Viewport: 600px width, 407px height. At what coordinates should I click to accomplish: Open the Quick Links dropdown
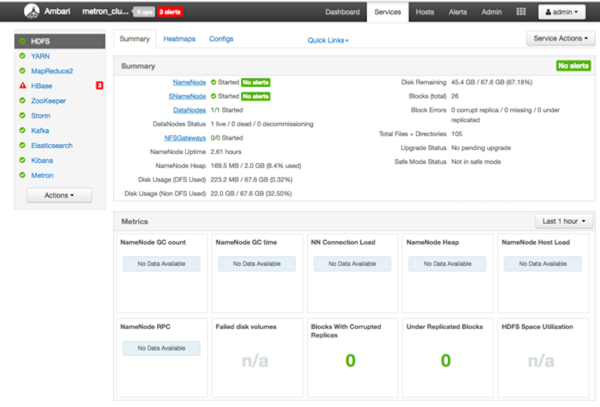pos(328,41)
